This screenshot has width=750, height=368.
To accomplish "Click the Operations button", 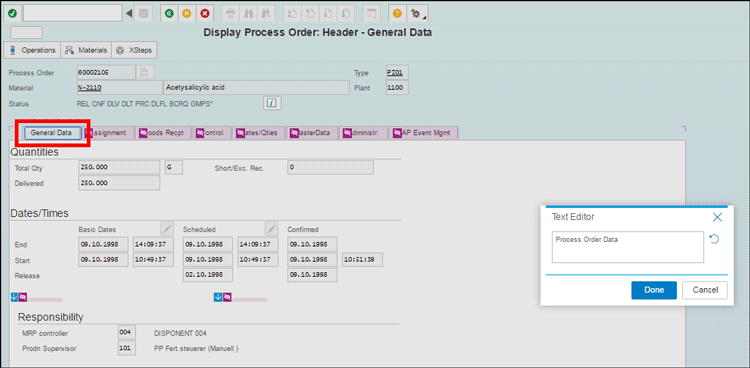I will pyautogui.click(x=32, y=50).
